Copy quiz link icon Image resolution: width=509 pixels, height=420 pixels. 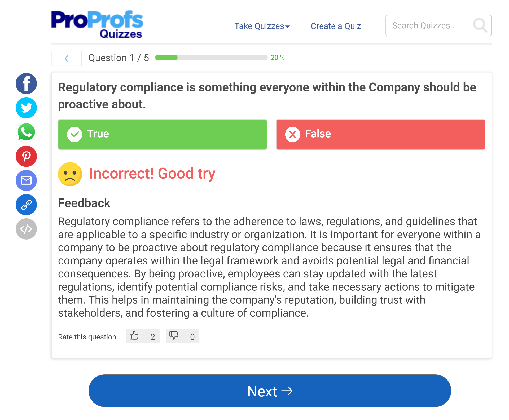coord(26,205)
